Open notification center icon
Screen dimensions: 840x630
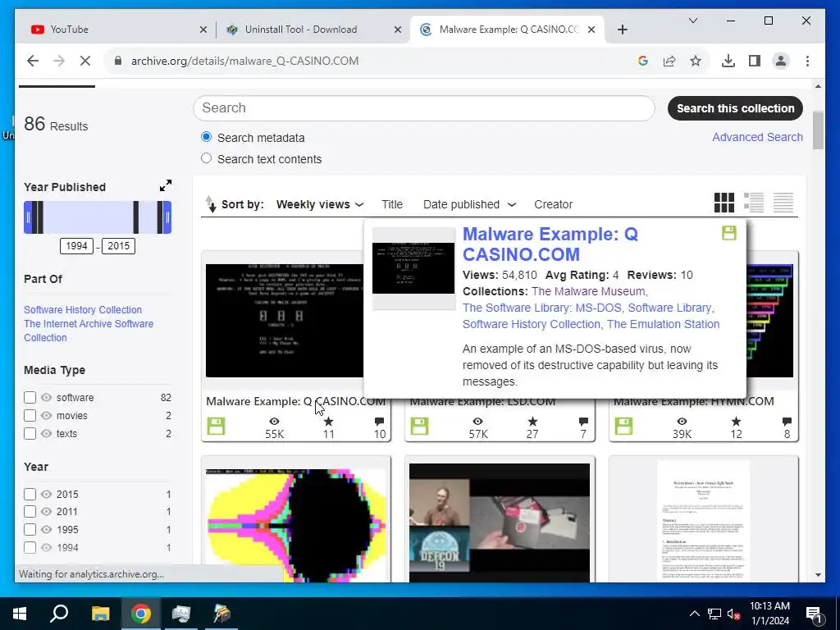point(814,614)
